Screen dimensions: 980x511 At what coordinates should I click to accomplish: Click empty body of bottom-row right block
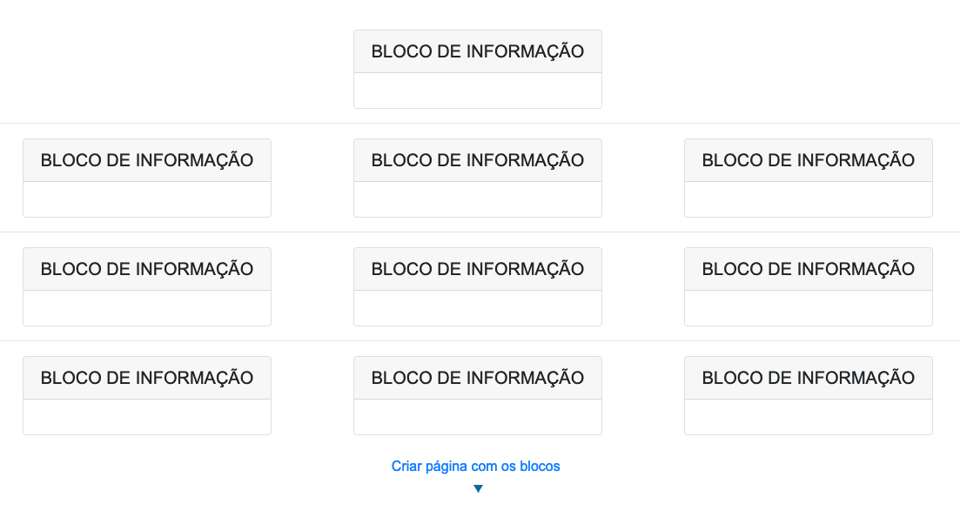point(808,417)
